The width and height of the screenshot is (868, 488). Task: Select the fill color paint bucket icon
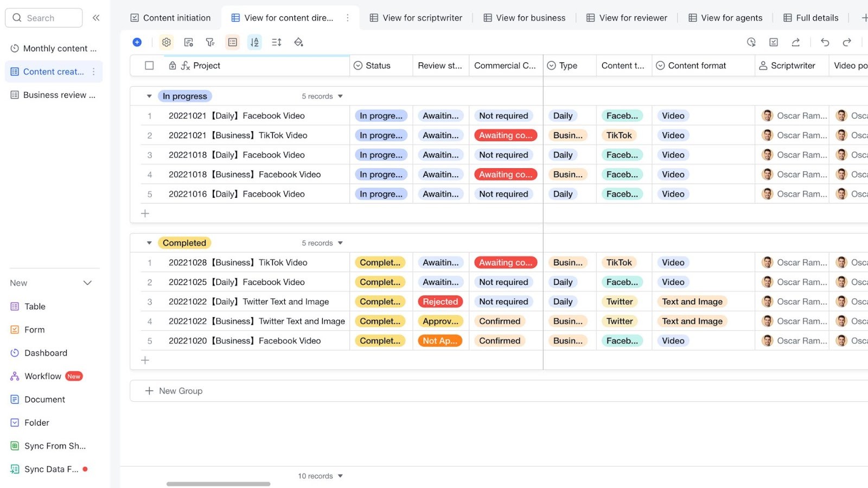pos(298,42)
